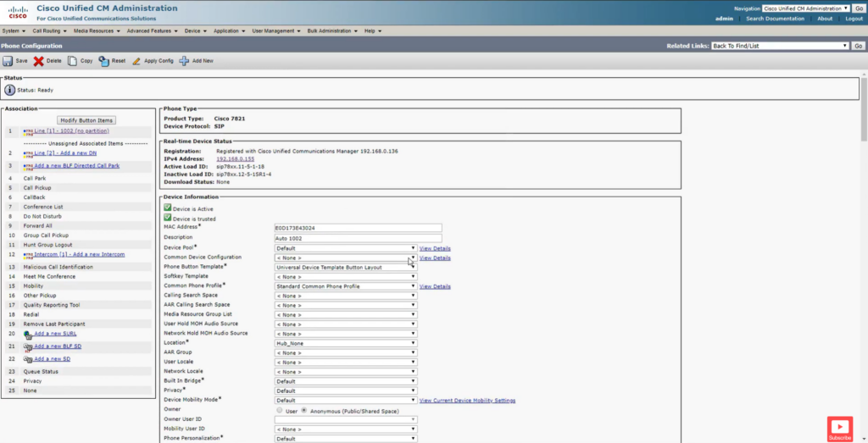Open the Common Phone Profile dropdown
This screenshot has height=443, width=868.
click(346, 286)
